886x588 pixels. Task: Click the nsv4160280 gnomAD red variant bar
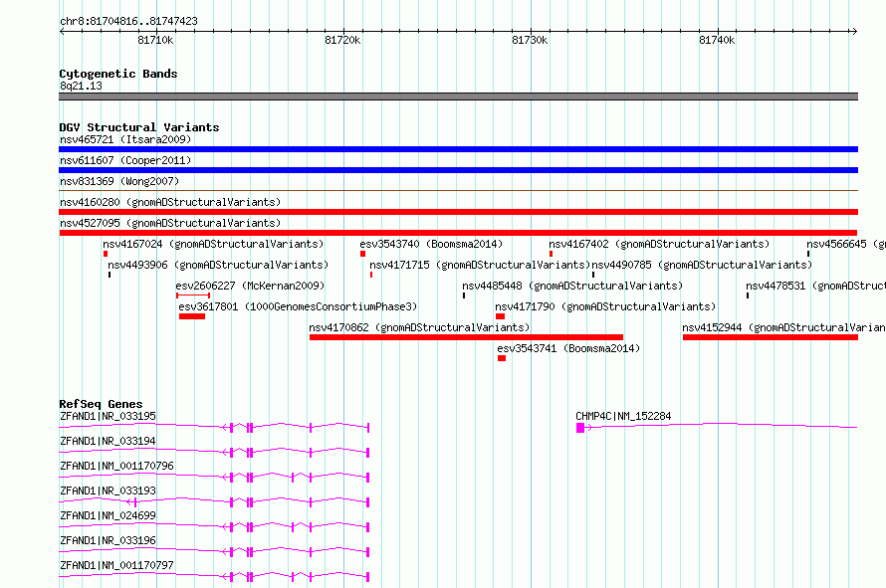458,212
